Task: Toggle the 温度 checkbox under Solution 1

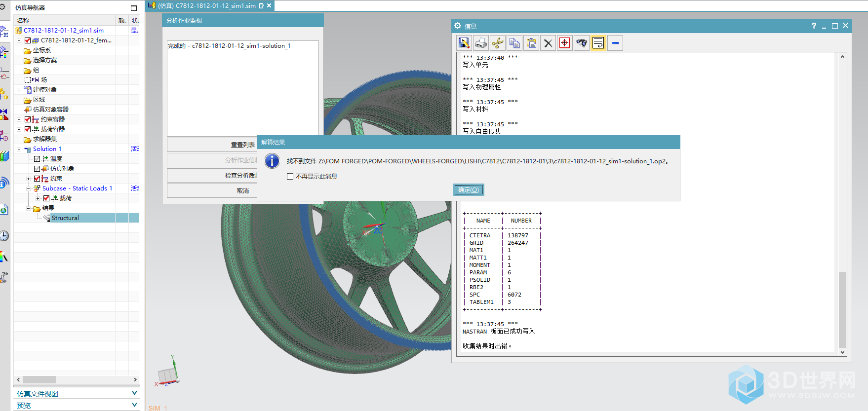Action: (37, 159)
